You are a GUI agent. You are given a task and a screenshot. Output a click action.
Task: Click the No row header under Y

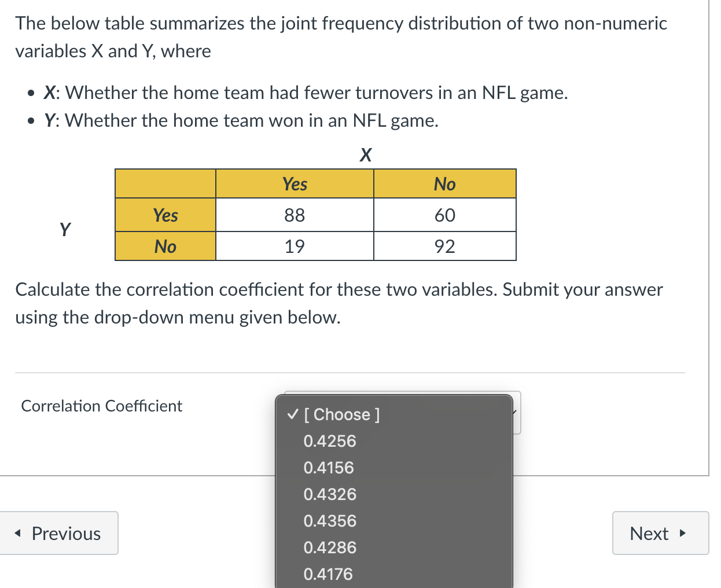coord(165,246)
